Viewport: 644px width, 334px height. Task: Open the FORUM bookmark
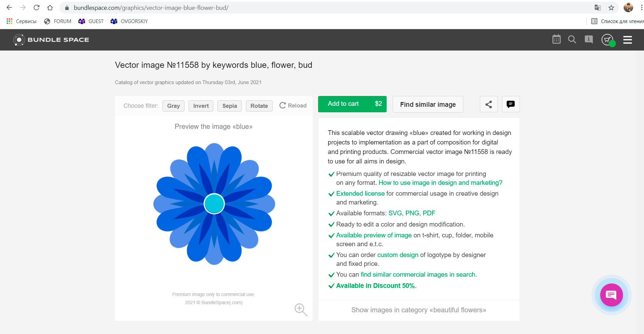click(58, 21)
